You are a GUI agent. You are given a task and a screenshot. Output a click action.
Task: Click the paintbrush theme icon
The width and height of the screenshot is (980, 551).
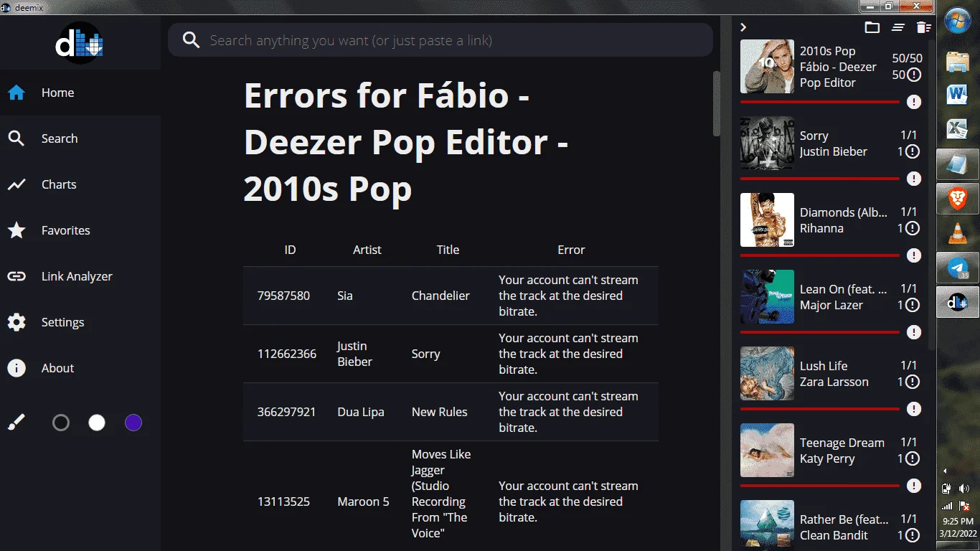tap(17, 423)
